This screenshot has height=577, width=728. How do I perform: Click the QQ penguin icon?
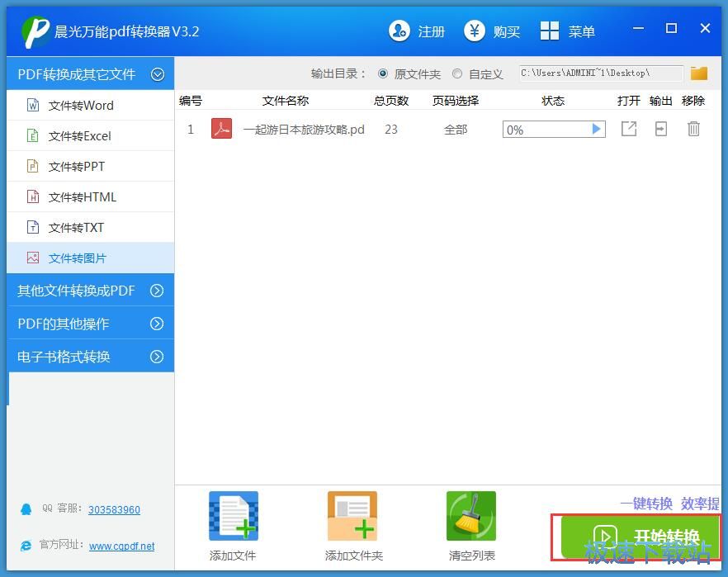pyautogui.click(x=26, y=509)
